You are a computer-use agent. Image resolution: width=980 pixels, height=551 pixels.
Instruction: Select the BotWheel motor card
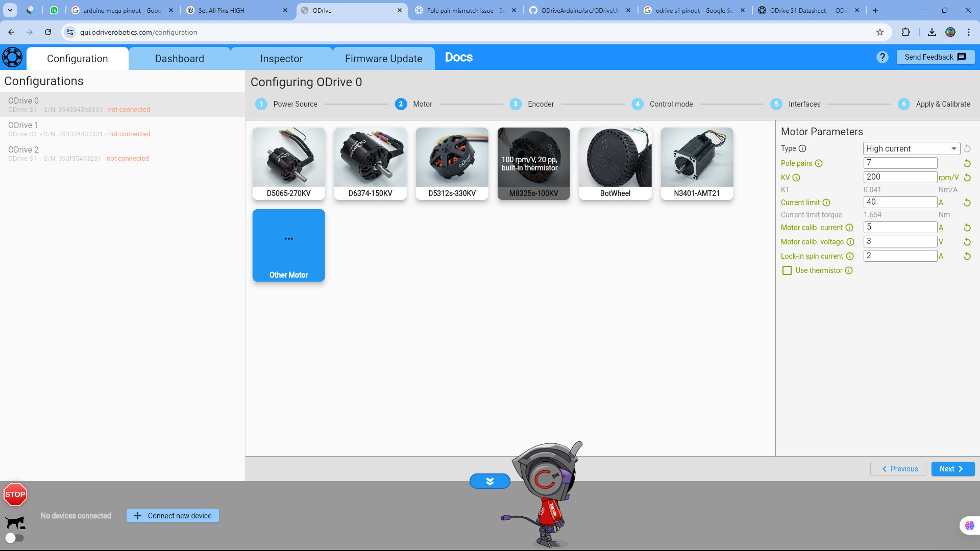click(616, 164)
